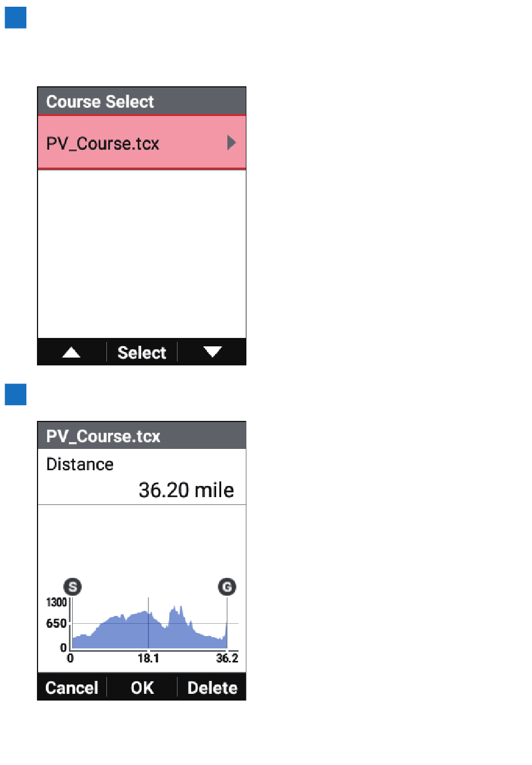This screenshot has width=532, height=765.
Task: Click the 18.1 midpoint marker on graph
Action: 148,658
